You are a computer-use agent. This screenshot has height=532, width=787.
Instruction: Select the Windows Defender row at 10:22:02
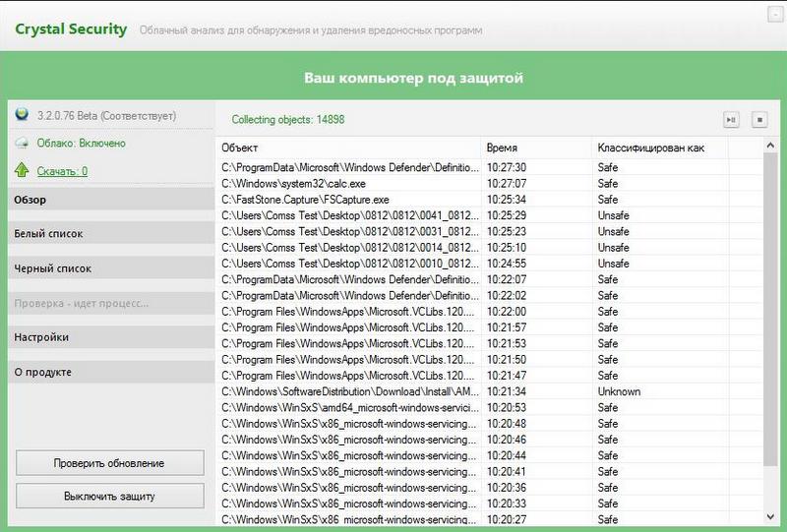click(x=489, y=296)
